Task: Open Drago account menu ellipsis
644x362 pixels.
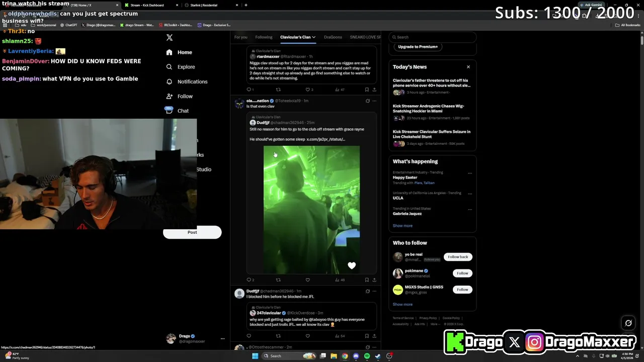Action: tap(222, 339)
